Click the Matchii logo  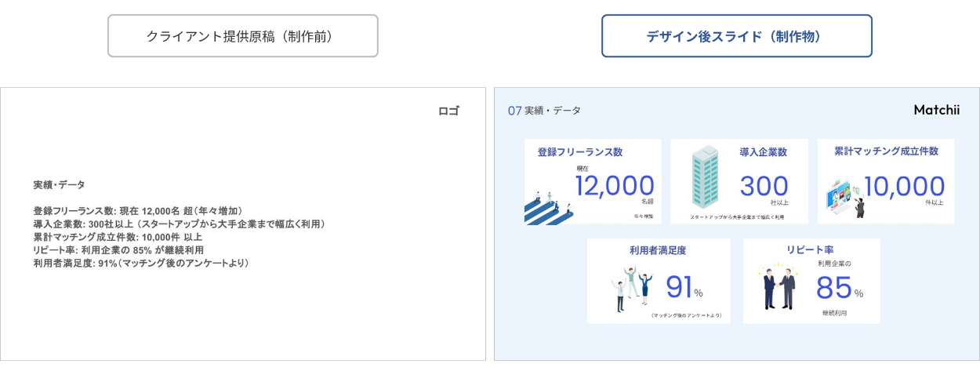click(936, 111)
